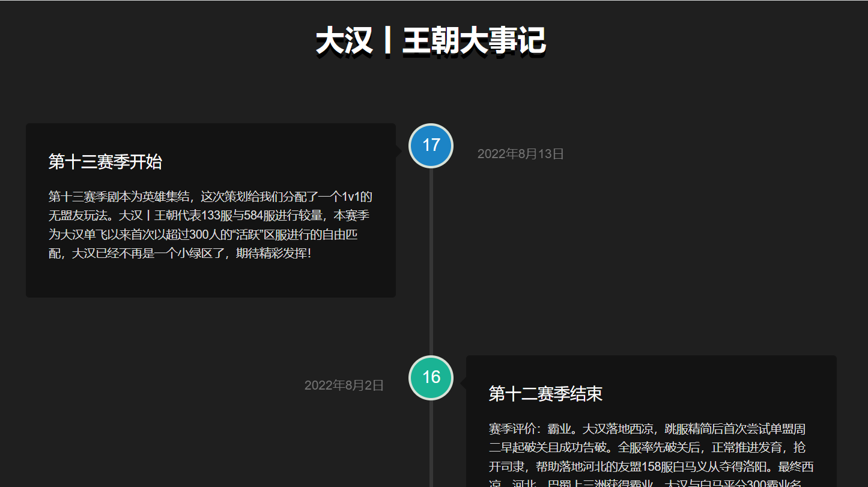Click the arrow pointer on 第十三赛季开始 card

click(x=399, y=152)
